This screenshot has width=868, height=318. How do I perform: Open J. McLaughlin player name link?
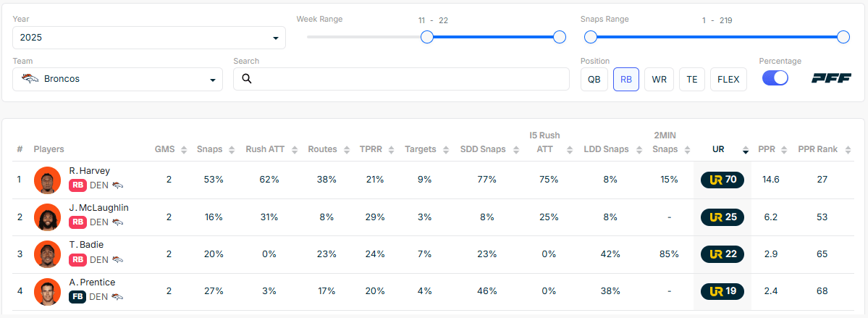tap(98, 208)
